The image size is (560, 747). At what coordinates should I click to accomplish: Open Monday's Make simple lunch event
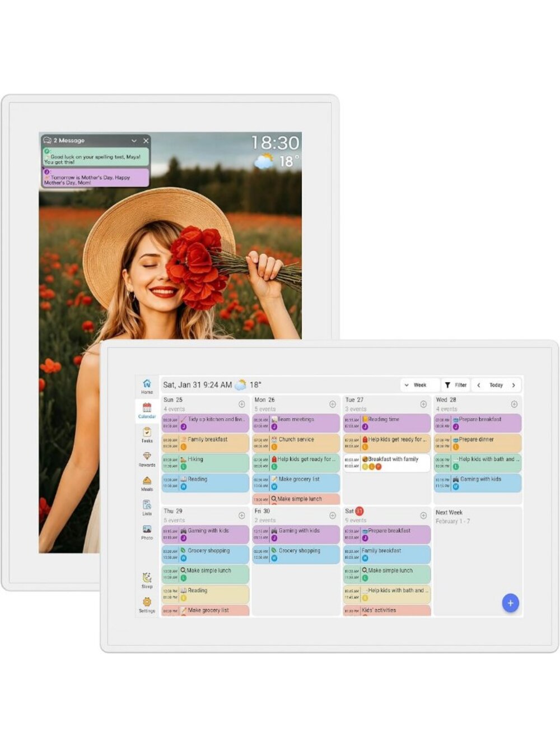pyautogui.click(x=296, y=499)
